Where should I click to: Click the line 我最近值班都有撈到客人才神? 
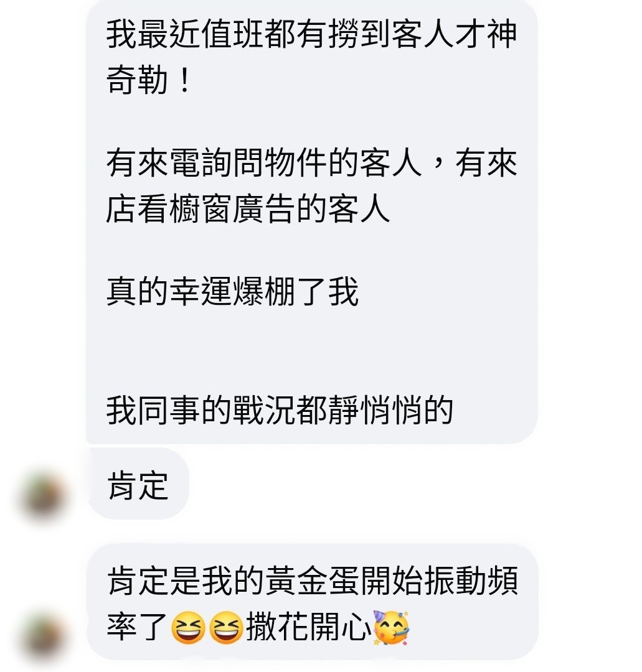[312, 35]
